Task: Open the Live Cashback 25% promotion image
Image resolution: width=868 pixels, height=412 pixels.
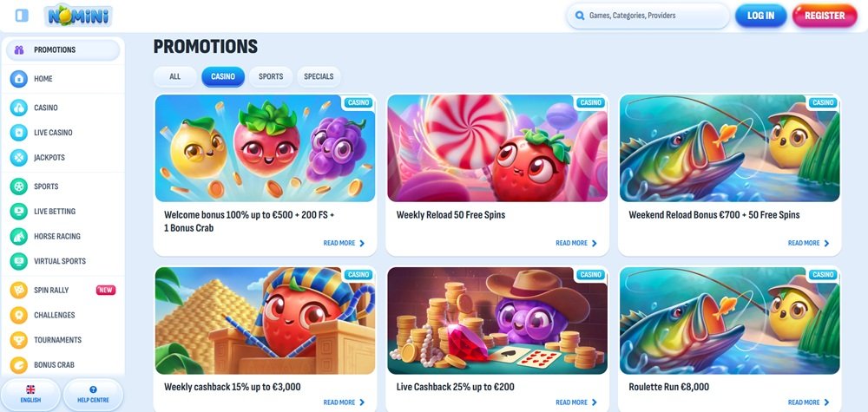Action: coord(497,321)
